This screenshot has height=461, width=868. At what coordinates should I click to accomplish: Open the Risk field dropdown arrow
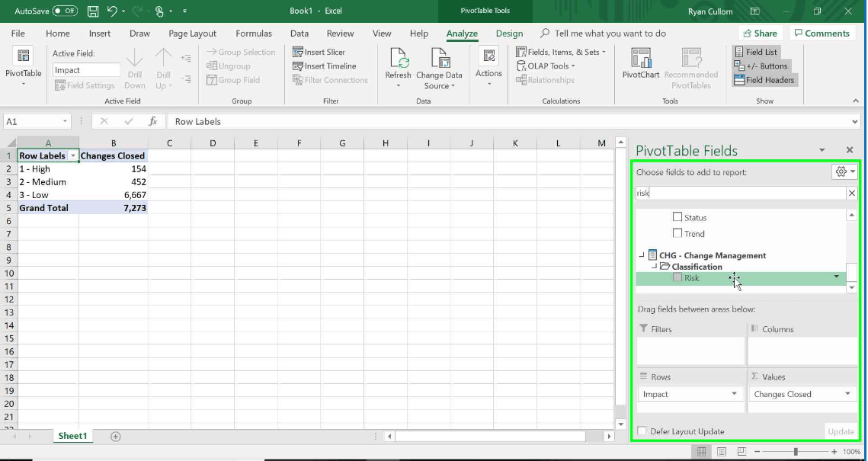(837, 276)
